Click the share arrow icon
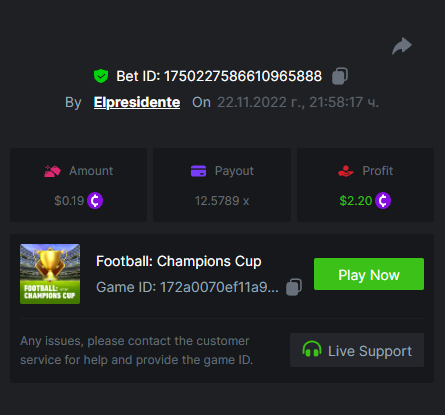The image size is (445, 415). pyautogui.click(x=402, y=46)
